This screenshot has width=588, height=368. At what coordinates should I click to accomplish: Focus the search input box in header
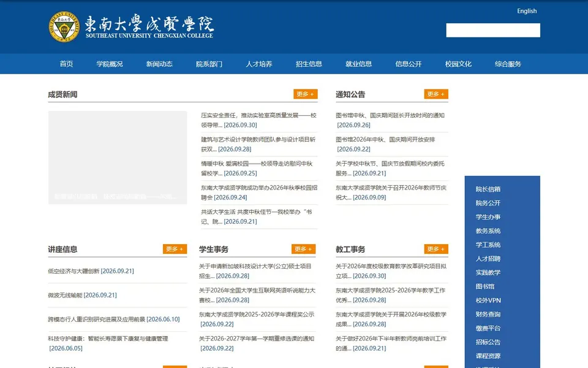click(492, 30)
